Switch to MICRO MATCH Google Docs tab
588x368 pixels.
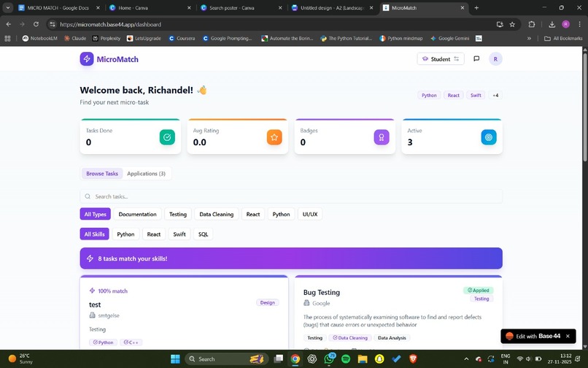(59, 7)
